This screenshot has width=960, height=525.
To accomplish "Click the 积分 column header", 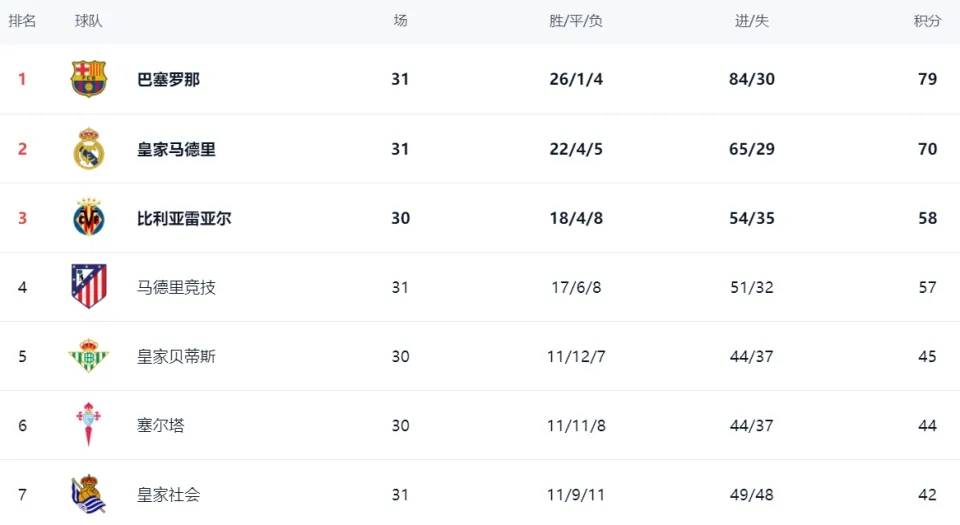I will pos(927,21).
